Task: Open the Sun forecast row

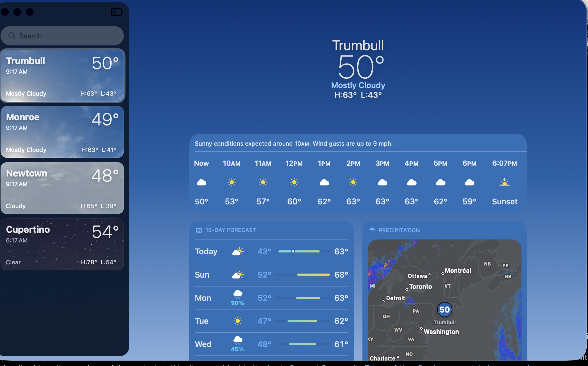Action: coord(271,275)
